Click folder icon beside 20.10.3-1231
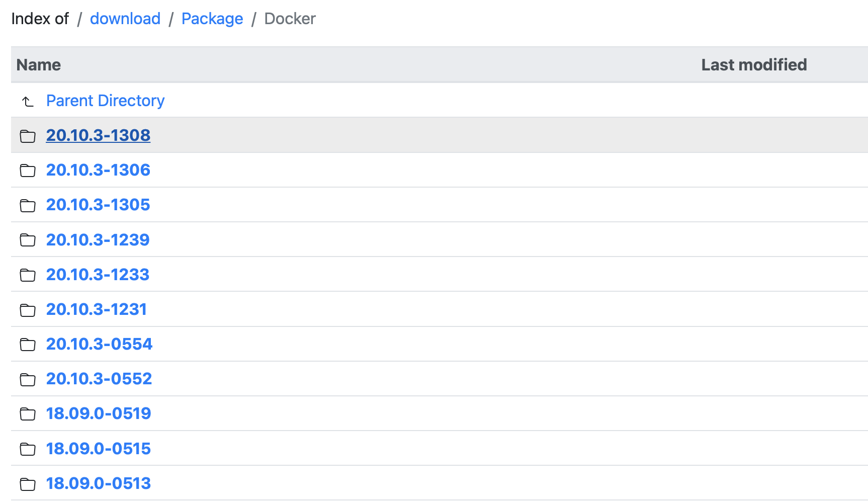Image resolution: width=868 pixels, height=503 pixels. click(x=28, y=310)
